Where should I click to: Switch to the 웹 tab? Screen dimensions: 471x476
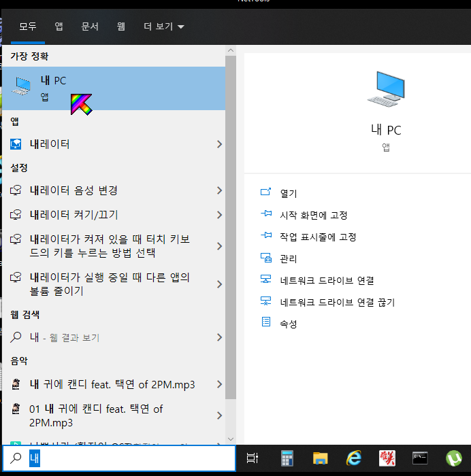click(x=121, y=27)
